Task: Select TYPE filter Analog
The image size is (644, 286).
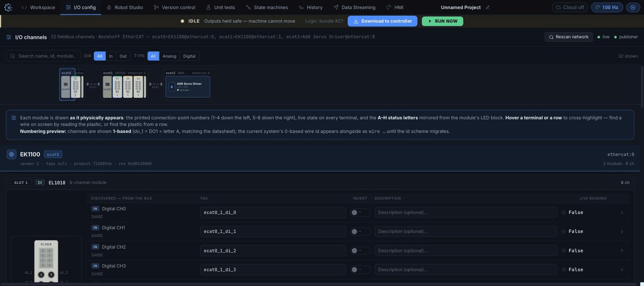Action: tap(169, 56)
